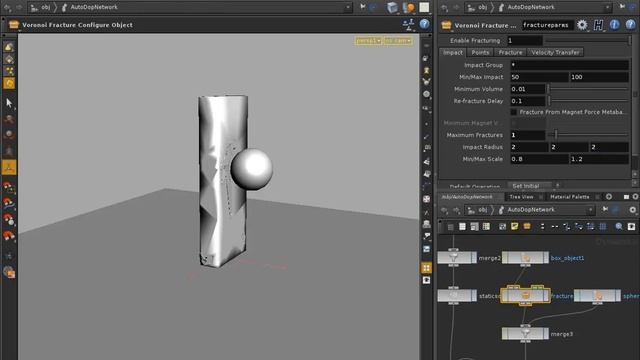The height and width of the screenshot is (360, 640).
Task: Select the merge2 node
Action: pos(457,258)
